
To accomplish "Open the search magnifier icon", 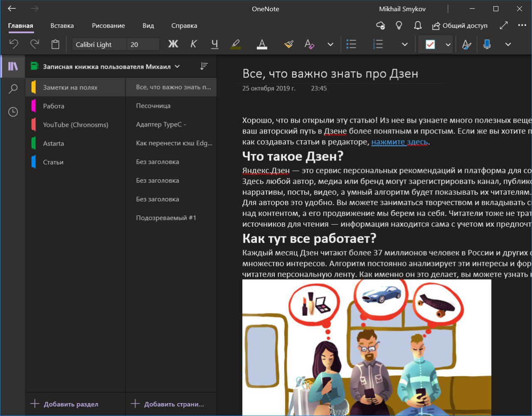I will (x=13, y=89).
